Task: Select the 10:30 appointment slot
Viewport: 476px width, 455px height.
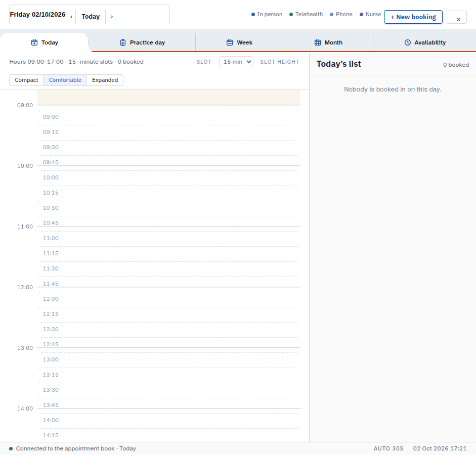Action: pyautogui.click(x=169, y=208)
